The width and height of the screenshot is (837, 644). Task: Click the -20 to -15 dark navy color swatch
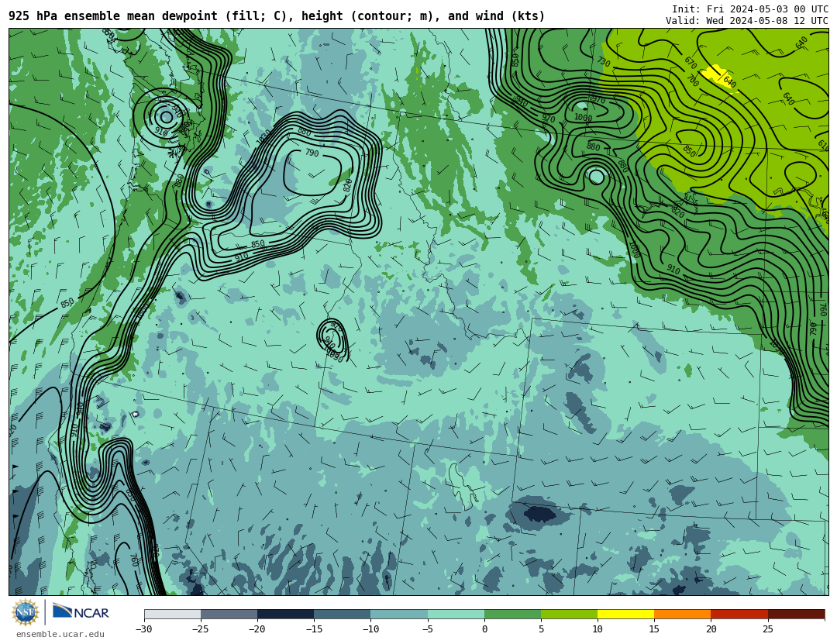point(285,614)
